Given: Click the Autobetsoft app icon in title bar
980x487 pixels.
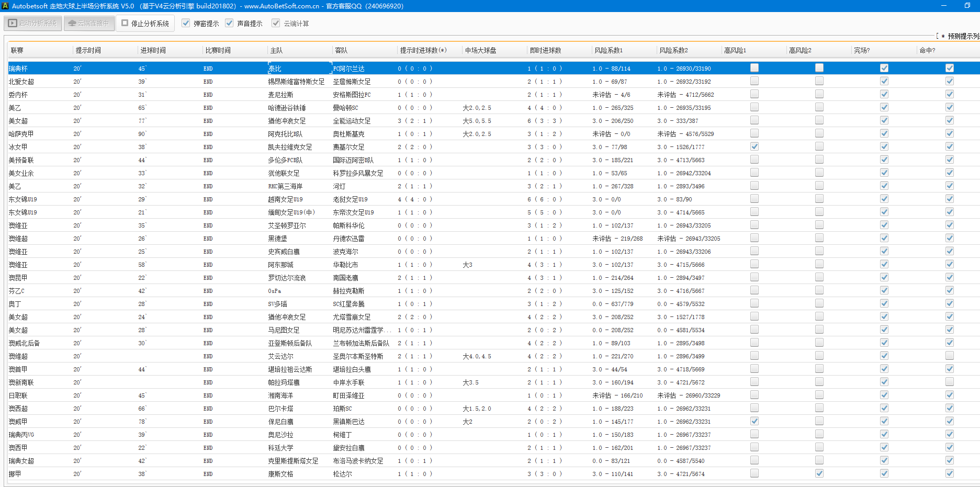Looking at the screenshot, I should pos(5,6).
